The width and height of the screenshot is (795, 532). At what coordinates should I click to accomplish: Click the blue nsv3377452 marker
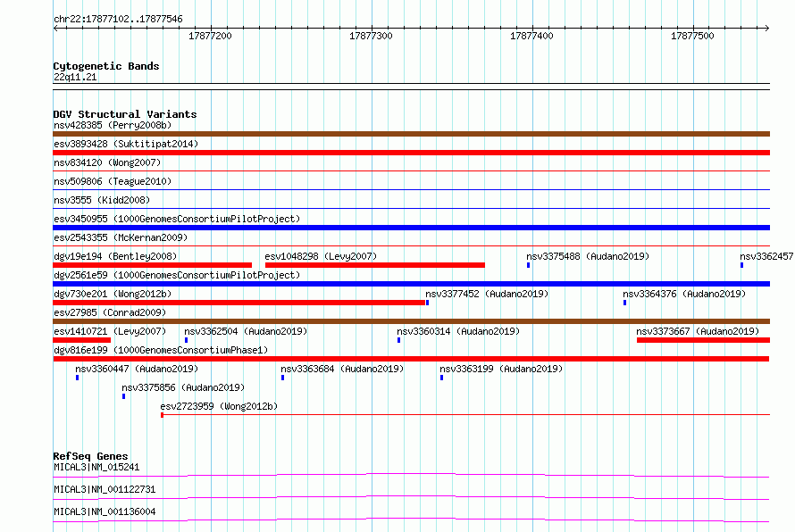(427, 303)
